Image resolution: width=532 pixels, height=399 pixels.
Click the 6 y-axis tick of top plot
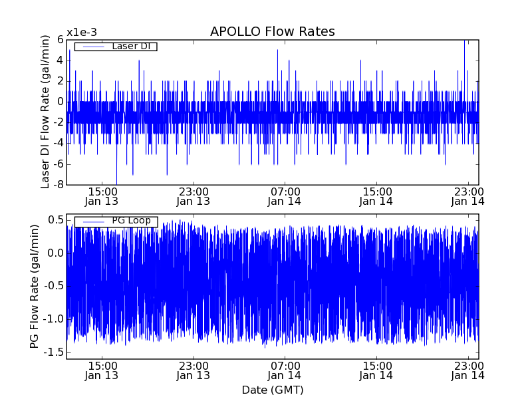coord(59,40)
